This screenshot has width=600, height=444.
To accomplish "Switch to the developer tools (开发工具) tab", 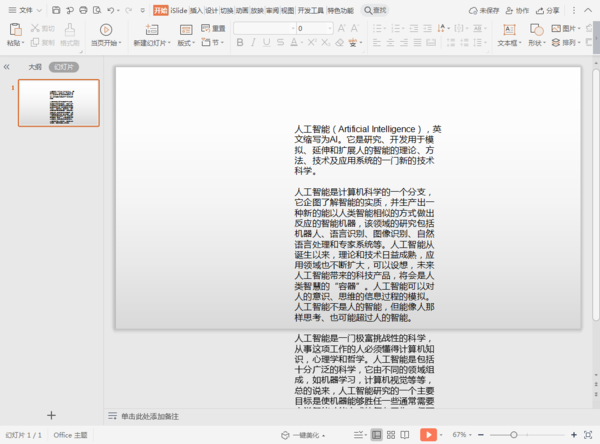I will (311, 10).
